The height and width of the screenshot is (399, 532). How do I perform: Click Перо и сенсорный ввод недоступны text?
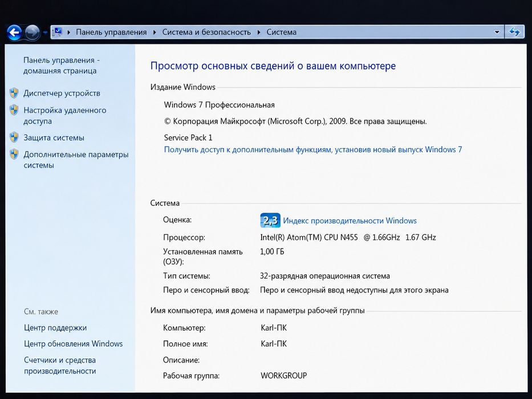[354, 290]
